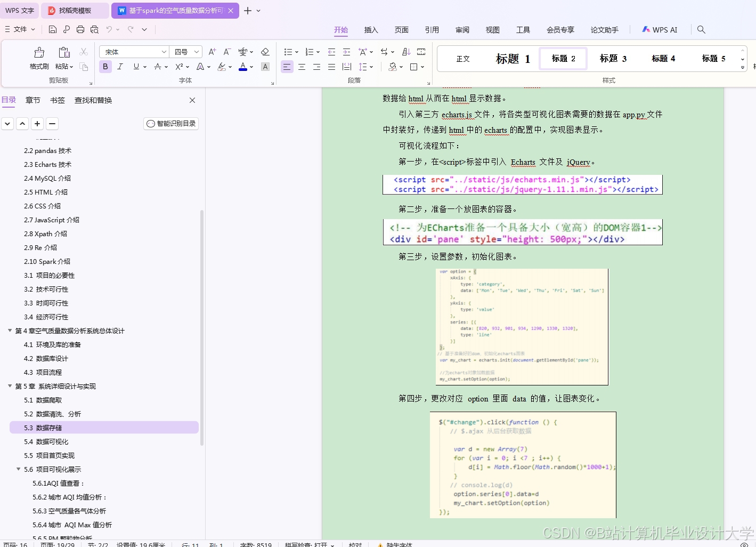The width and height of the screenshot is (756, 547).
Task: Increase font size with A+ icon
Action: (x=212, y=52)
